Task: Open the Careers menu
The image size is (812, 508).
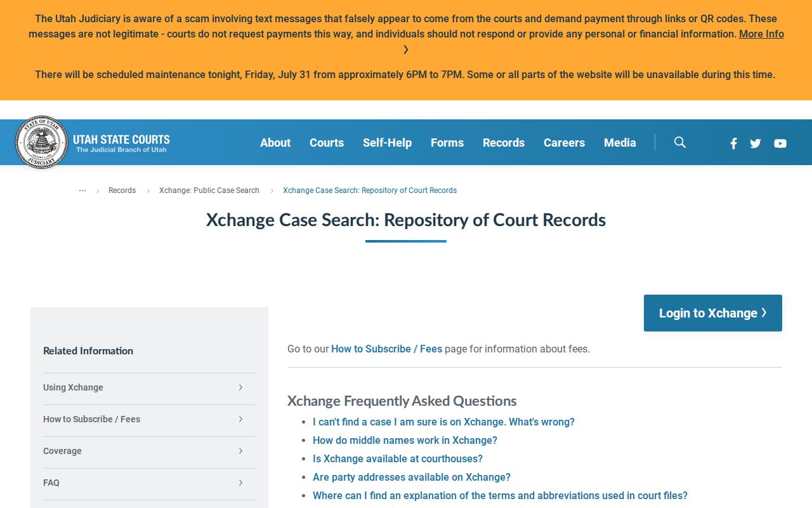Action: (564, 143)
